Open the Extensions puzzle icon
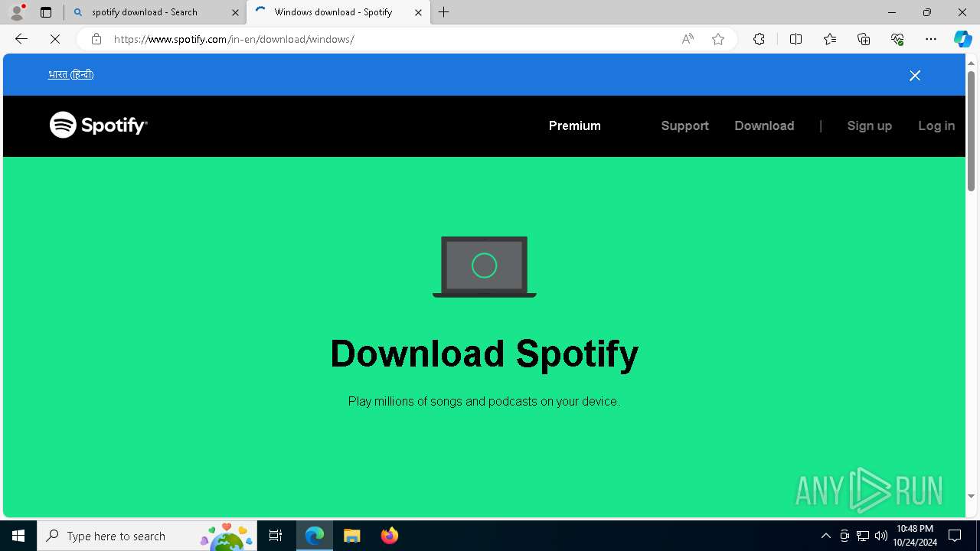 point(759,39)
